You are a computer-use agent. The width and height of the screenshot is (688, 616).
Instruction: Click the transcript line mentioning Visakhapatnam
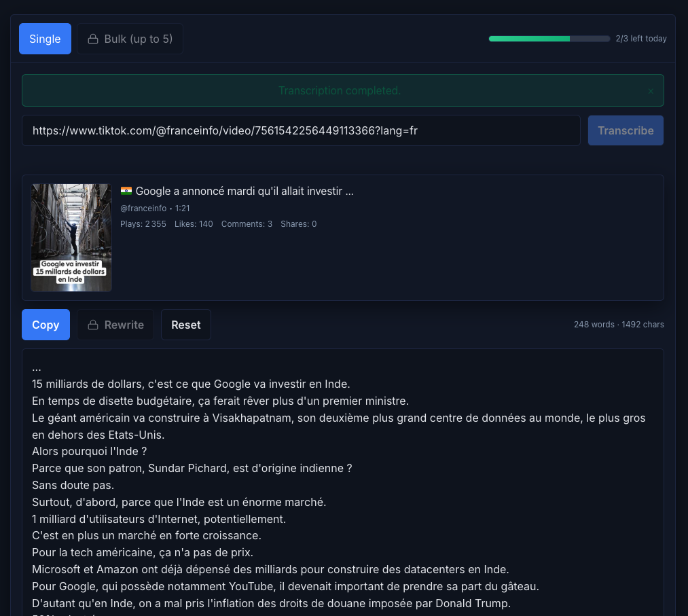(338, 418)
